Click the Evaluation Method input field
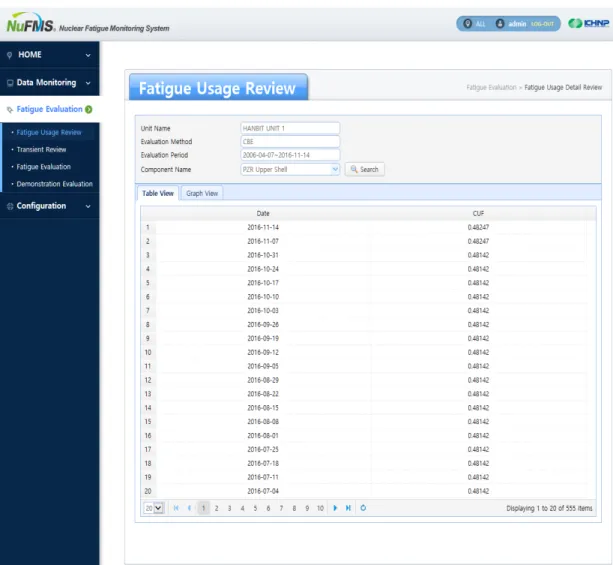Viewport: 613px width, 565px height. (x=290, y=142)
